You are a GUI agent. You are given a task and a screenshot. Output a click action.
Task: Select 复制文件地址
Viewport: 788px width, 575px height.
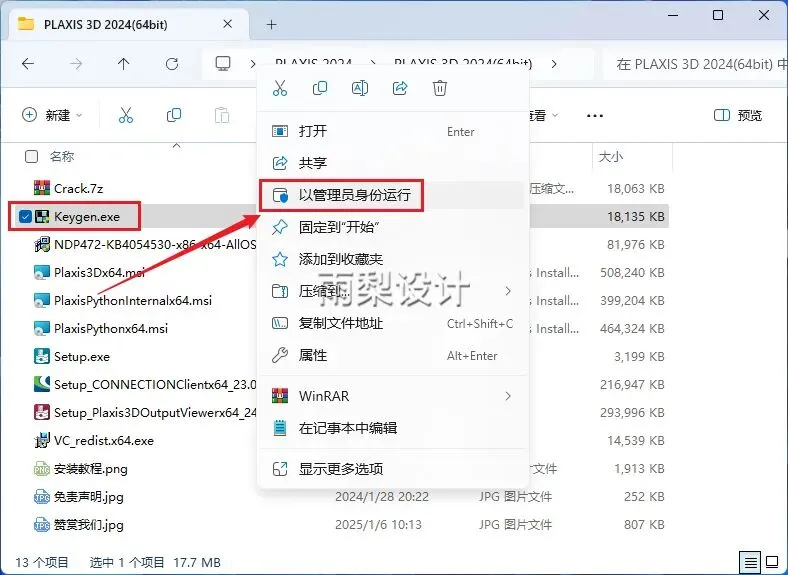392,323
